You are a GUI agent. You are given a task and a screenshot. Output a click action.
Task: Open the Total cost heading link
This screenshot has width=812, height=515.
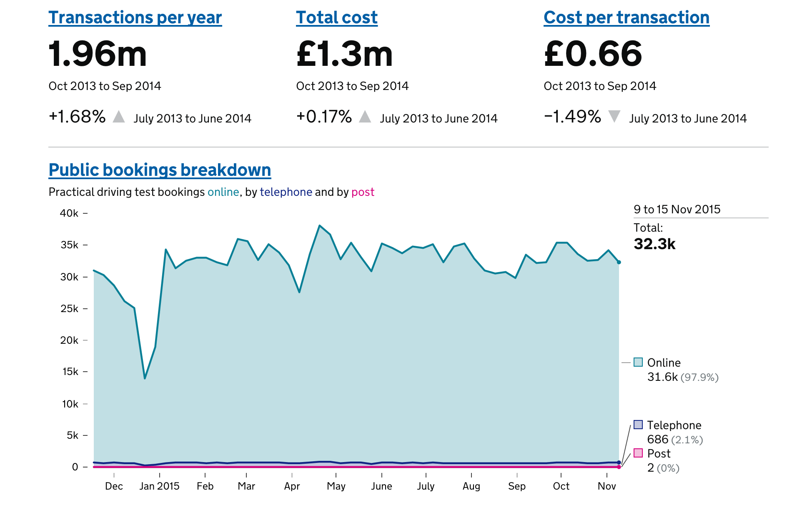[336, 17]
